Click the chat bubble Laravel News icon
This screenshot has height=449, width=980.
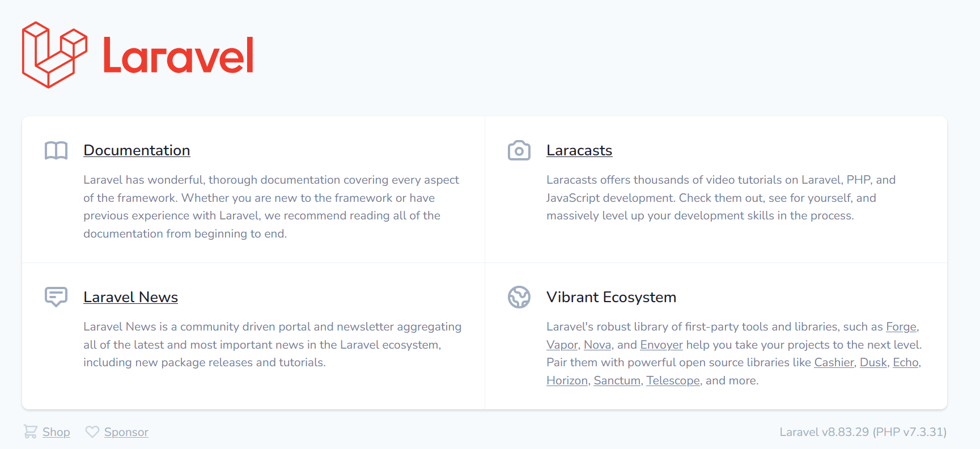56,296
